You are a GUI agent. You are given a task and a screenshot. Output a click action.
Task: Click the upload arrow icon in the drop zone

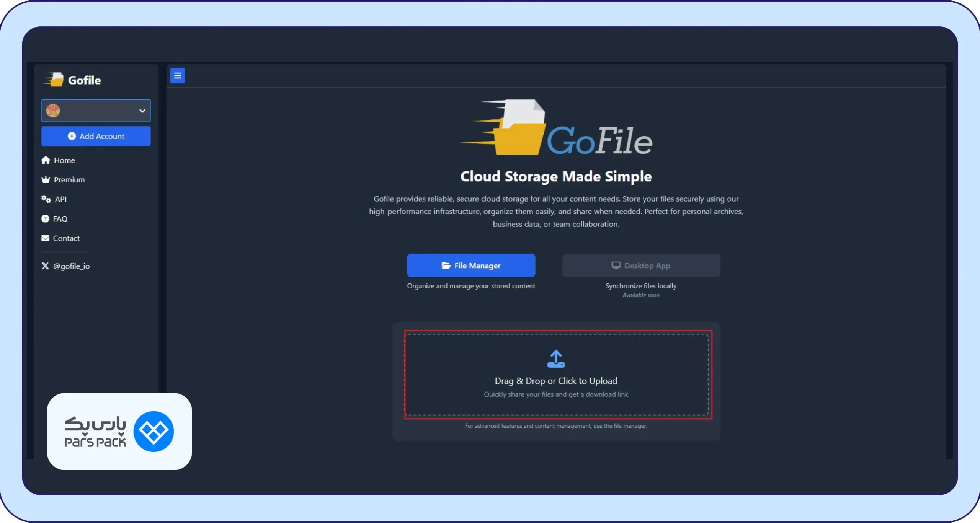[556, 359]
